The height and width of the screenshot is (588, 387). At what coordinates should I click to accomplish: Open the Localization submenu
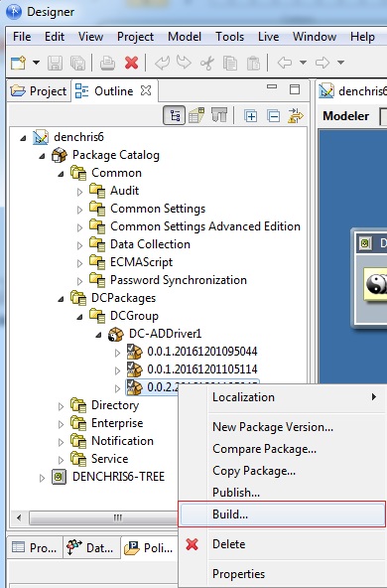(283, 397)
